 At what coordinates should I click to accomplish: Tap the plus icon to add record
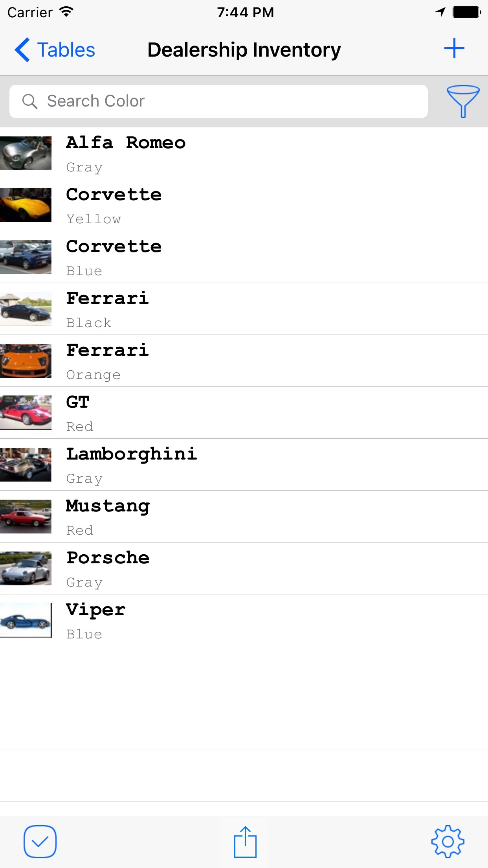pos(454,49)
